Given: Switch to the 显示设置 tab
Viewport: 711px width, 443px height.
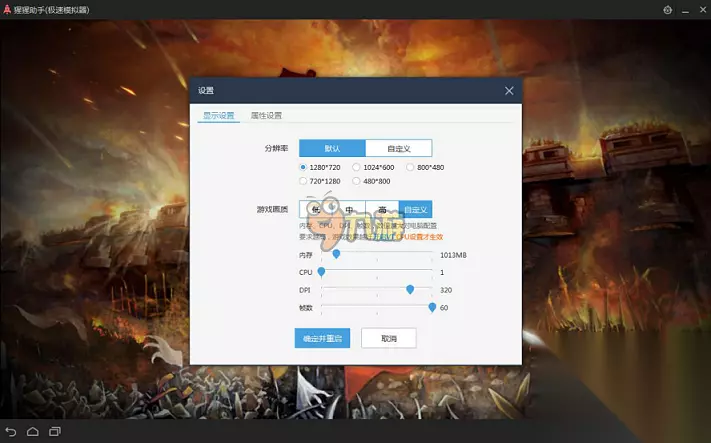Looking at the screenshot, I should (219, 116).
